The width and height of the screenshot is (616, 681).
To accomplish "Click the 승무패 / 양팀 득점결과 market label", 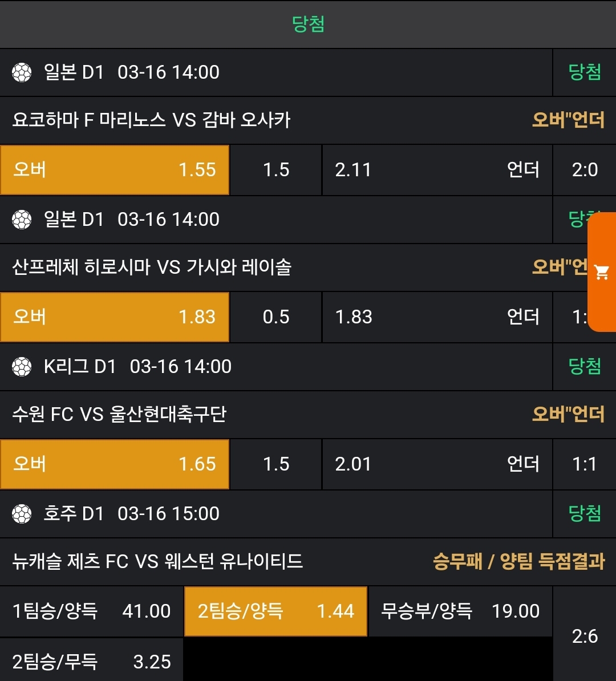I will (x=518, y=562).
